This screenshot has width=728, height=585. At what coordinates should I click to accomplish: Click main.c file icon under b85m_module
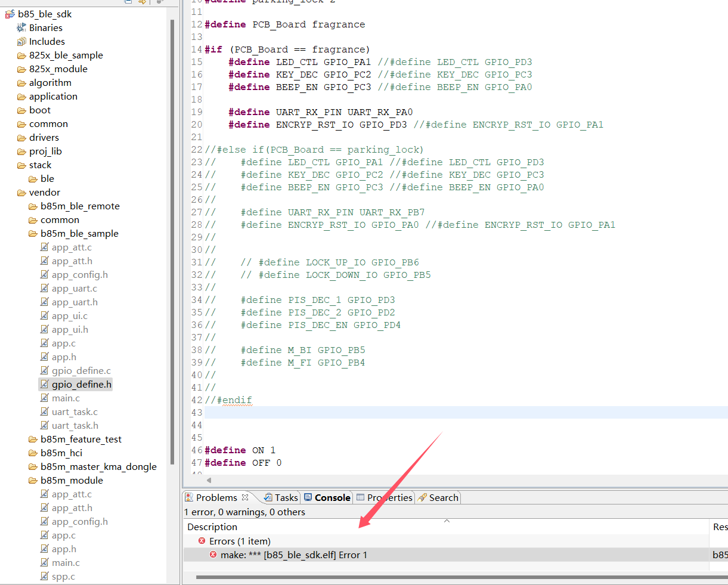click(x=45, y=562)
